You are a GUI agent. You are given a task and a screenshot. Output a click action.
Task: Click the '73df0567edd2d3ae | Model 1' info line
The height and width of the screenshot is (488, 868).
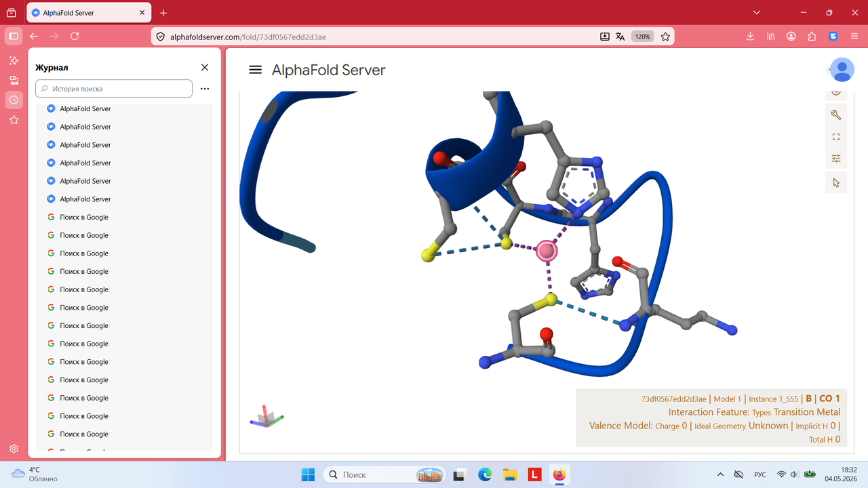[x=692, y=399]
